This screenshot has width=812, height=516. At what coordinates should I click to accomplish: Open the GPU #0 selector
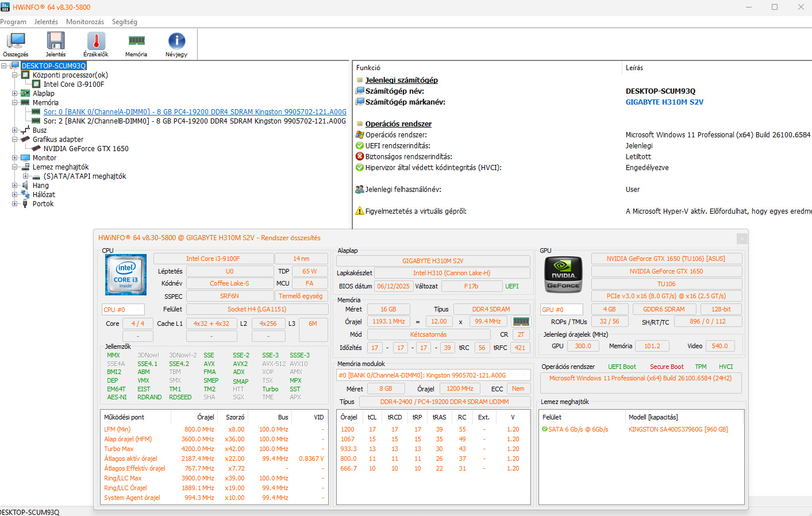pos(561,309)
